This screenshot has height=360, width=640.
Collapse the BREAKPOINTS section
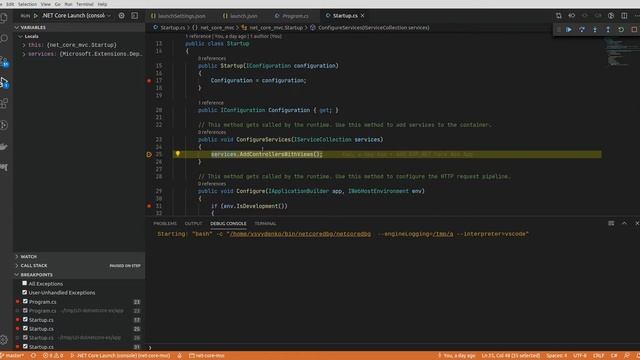coord(79,275)
